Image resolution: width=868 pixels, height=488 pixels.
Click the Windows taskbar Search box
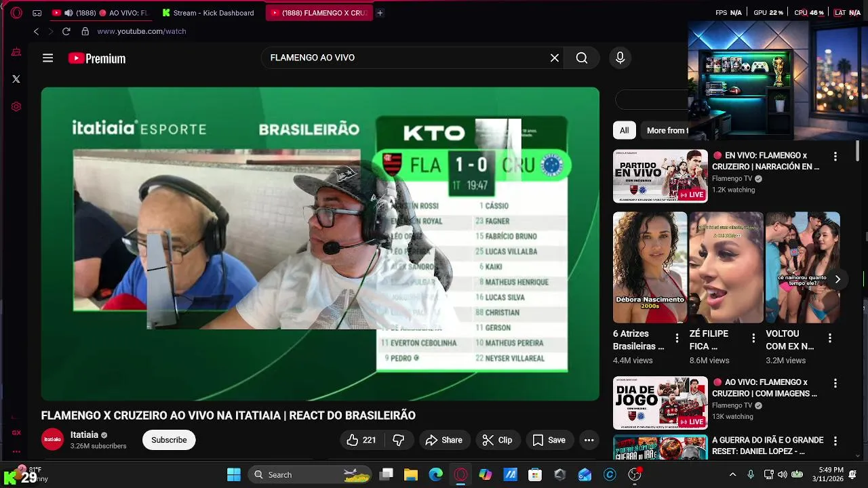pos(310,474)
